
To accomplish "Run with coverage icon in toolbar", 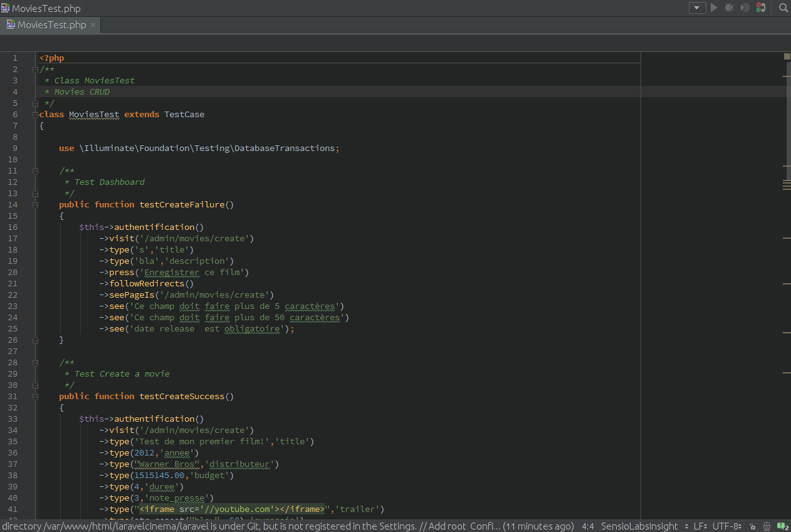I will (745, 8).
